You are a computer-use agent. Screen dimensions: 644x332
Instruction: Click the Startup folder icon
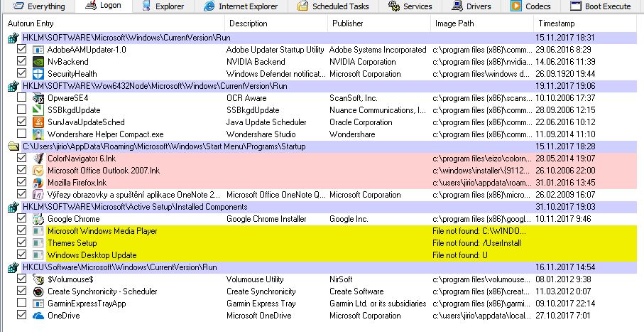tap(13, 146)
